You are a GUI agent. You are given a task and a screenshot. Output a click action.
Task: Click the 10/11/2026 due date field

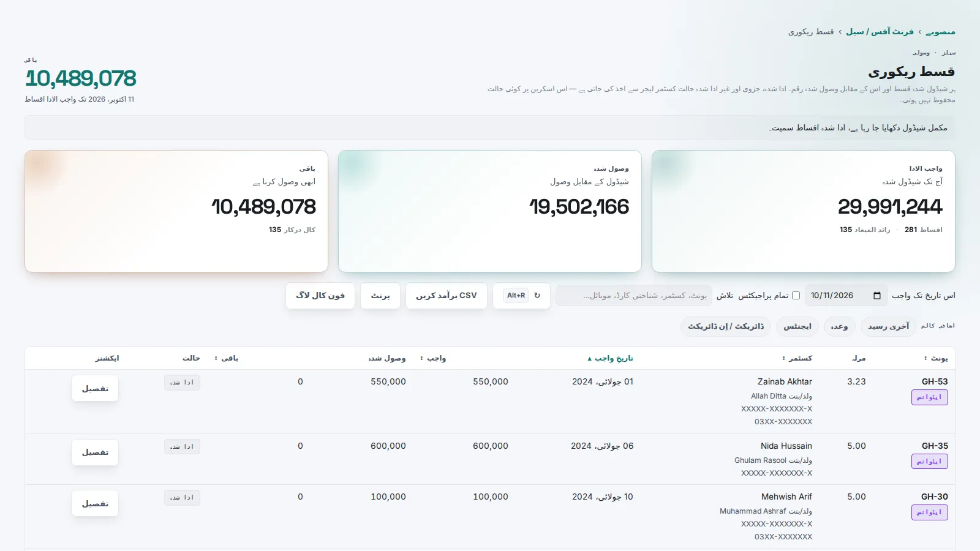846,296
